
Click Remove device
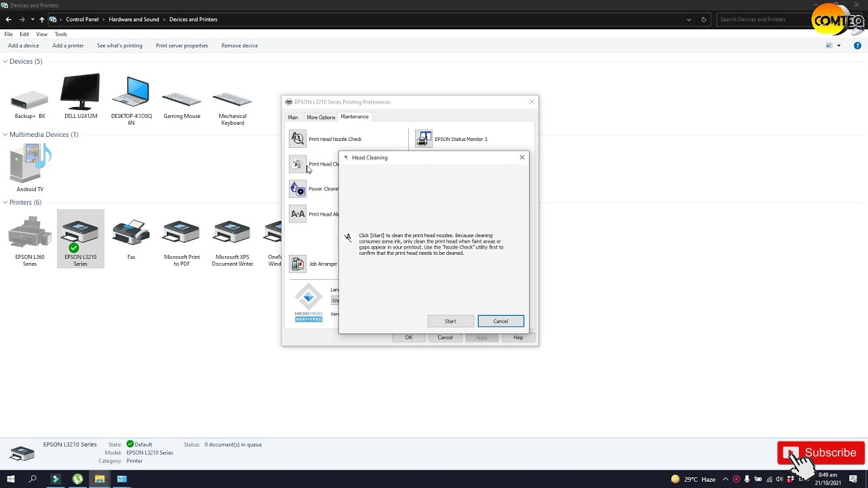(x=239, y=45)
